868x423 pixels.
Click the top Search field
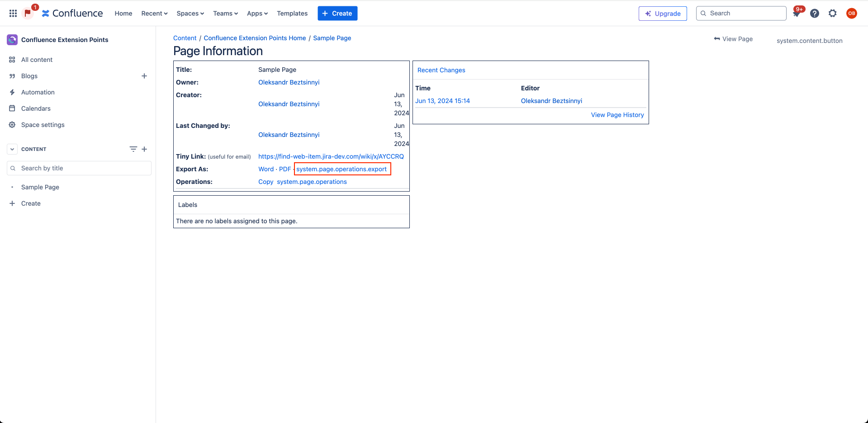[741, 14]
